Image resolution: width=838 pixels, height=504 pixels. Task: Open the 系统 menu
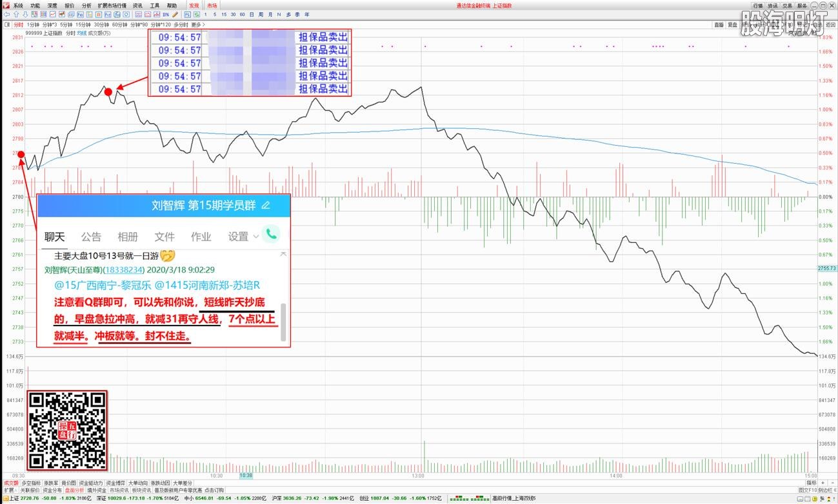18,5
